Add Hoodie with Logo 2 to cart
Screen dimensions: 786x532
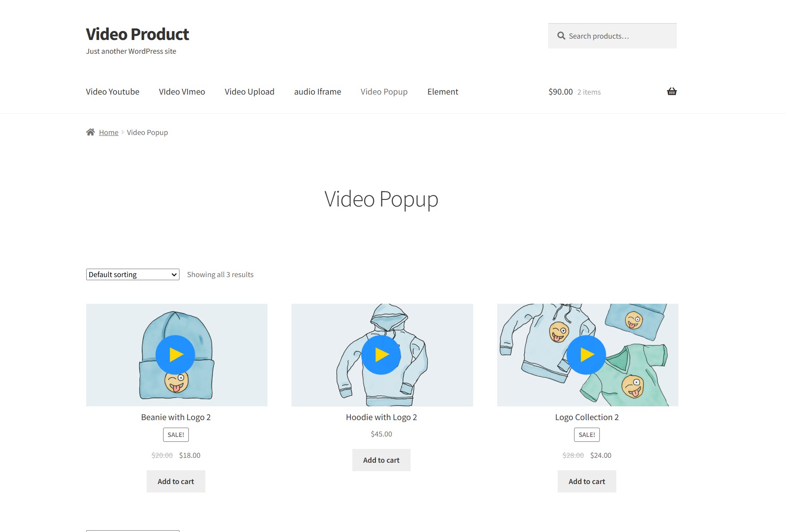pyautogui.click(x=381, y=460)
